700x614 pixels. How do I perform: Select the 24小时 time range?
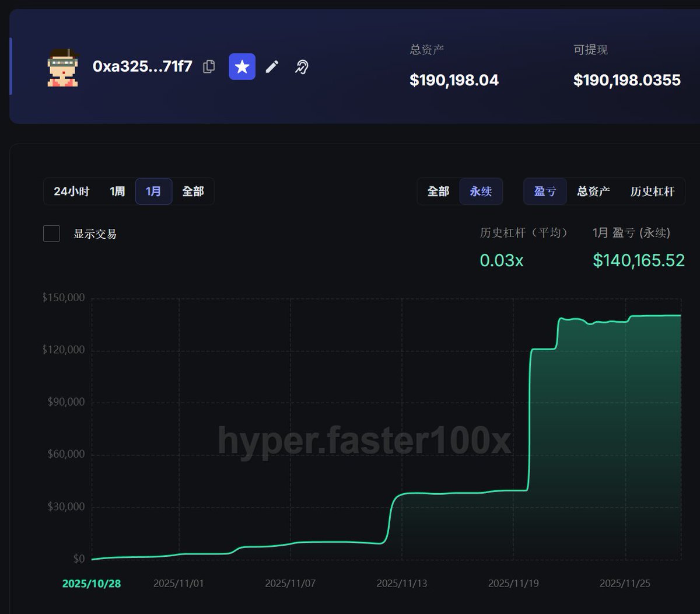(71, 191)
